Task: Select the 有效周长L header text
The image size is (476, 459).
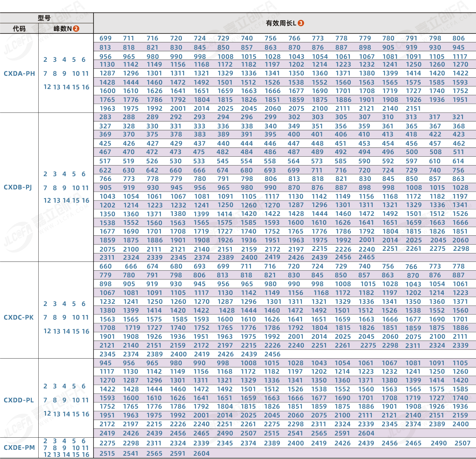Action: 281,23
